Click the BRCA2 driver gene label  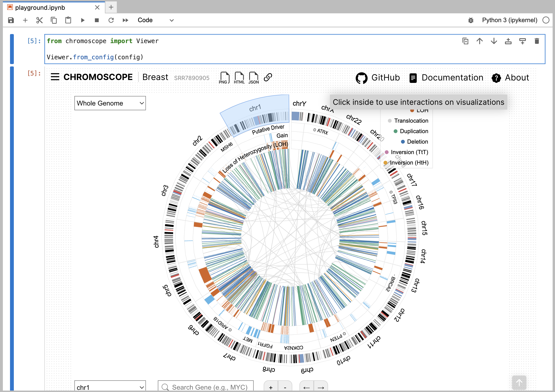coord(391,283)
